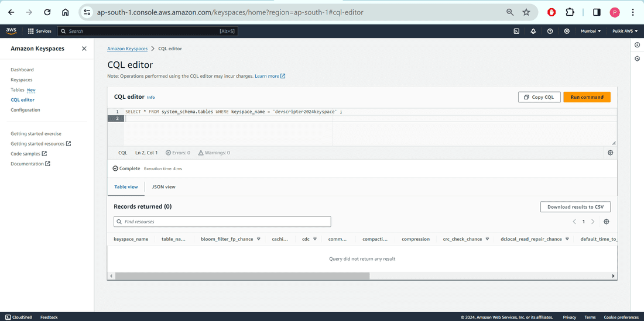Click the Run command button

587,97
